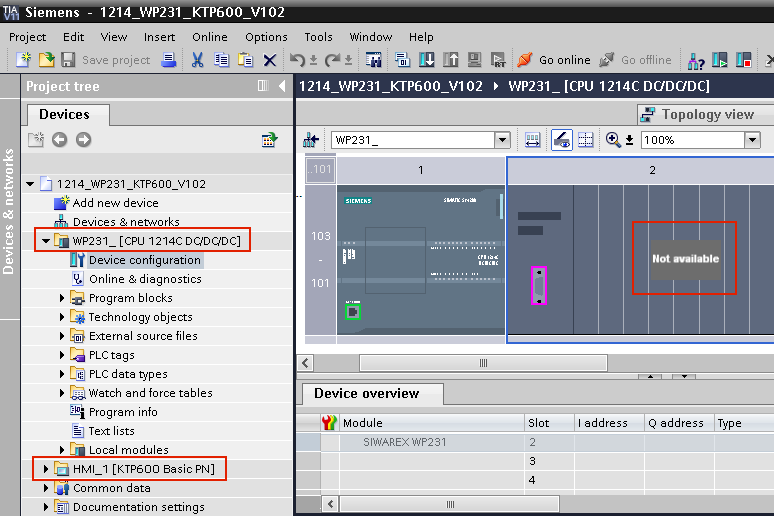Click the Go to network view icon
Screen dimensions: 774x516
[x=310, y=140]
